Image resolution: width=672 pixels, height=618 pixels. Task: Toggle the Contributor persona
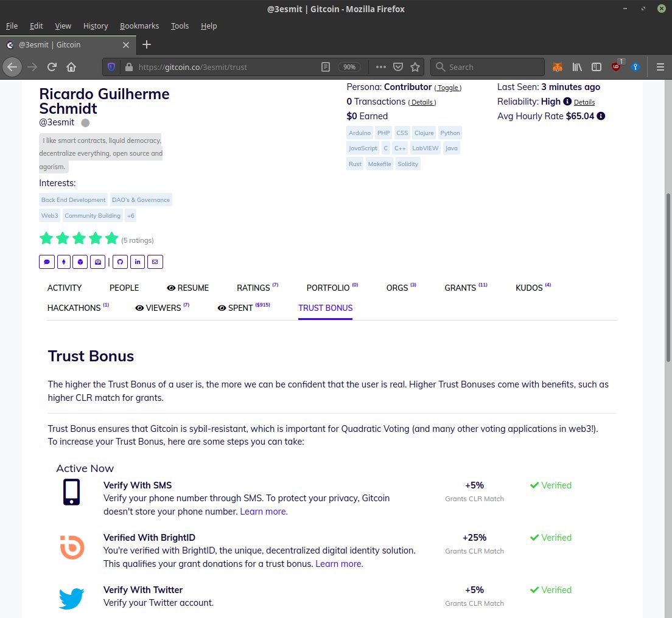click(448, 88)
